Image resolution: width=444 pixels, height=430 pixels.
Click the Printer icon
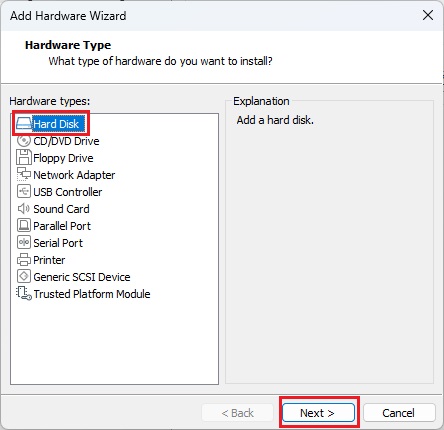point(24,259)
